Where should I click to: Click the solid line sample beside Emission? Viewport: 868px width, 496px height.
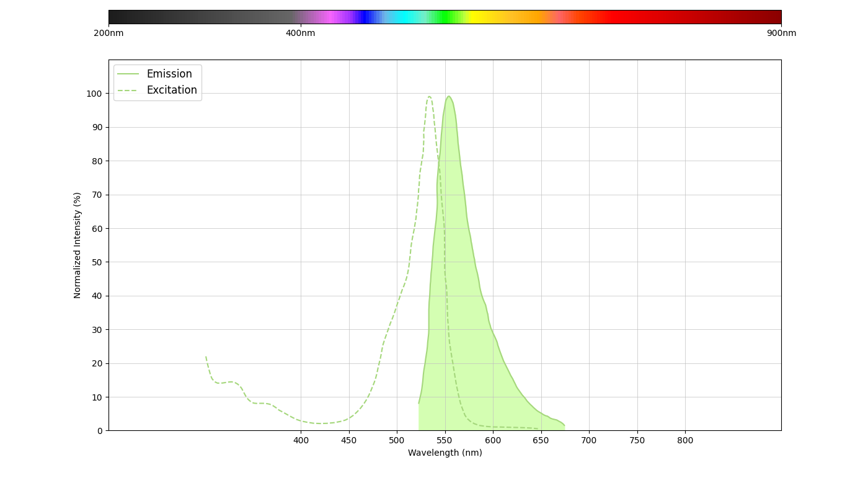(x=128, y=74)
